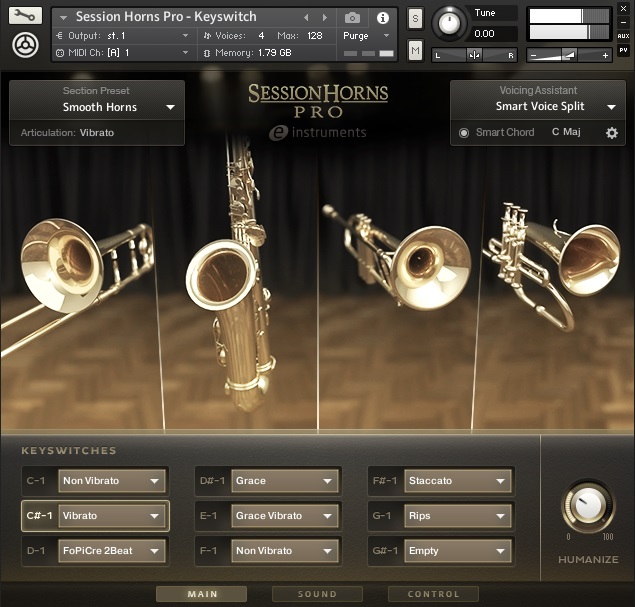Viewport: 635px width, 607px height.
Task: Toggle the Solo S button
Action: 415,18
